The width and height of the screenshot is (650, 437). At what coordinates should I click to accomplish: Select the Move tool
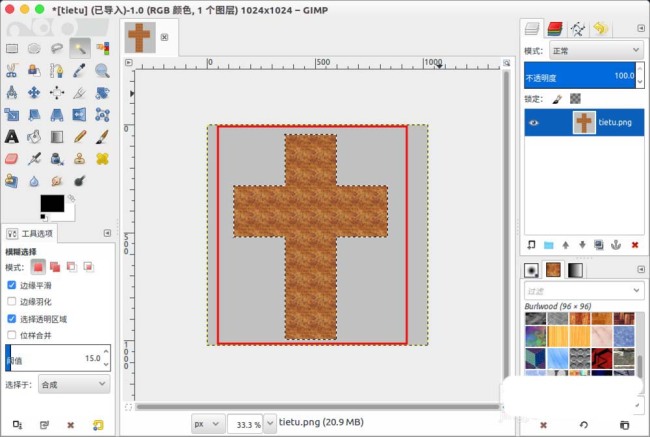click(x=34, y=92)
